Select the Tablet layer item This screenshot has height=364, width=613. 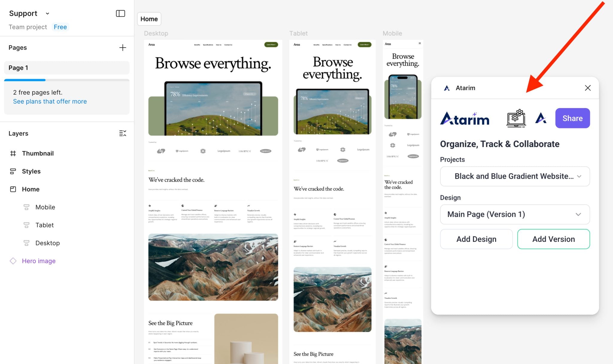[x=44, y=225]
